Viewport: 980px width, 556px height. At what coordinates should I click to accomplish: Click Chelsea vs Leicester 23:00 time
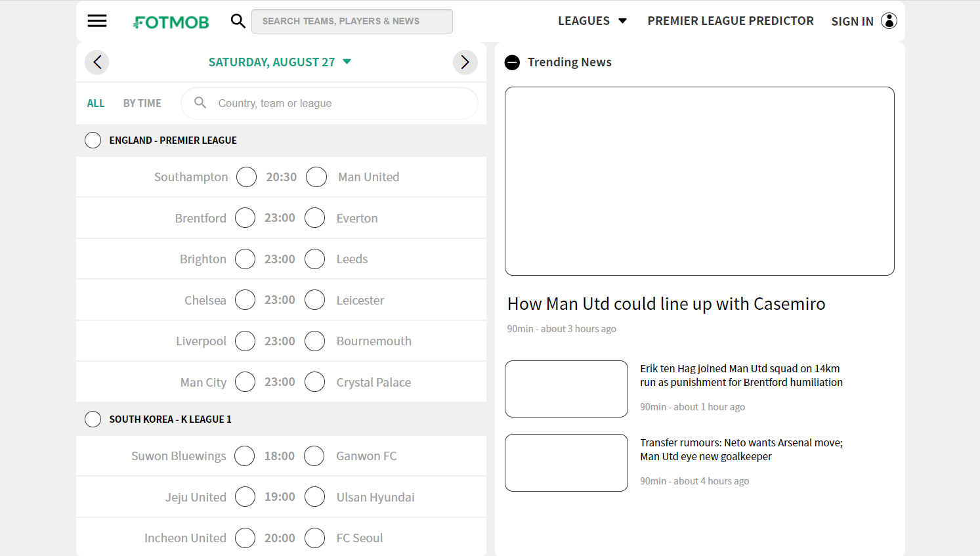pos(280,300)
